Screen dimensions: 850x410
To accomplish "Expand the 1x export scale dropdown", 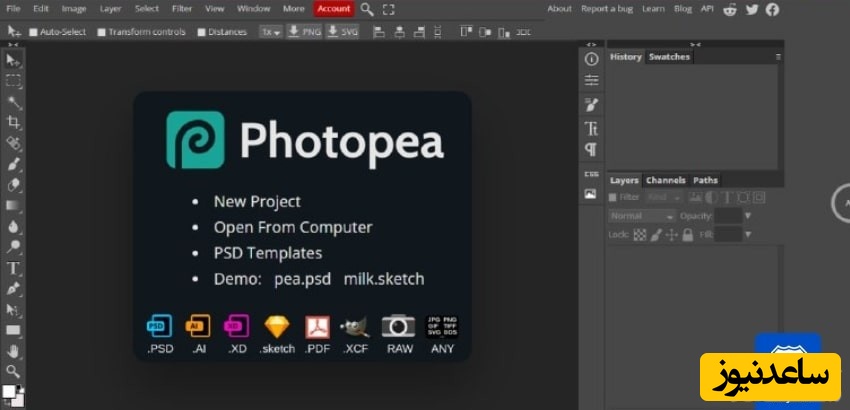I will click(x=270, y=32).
